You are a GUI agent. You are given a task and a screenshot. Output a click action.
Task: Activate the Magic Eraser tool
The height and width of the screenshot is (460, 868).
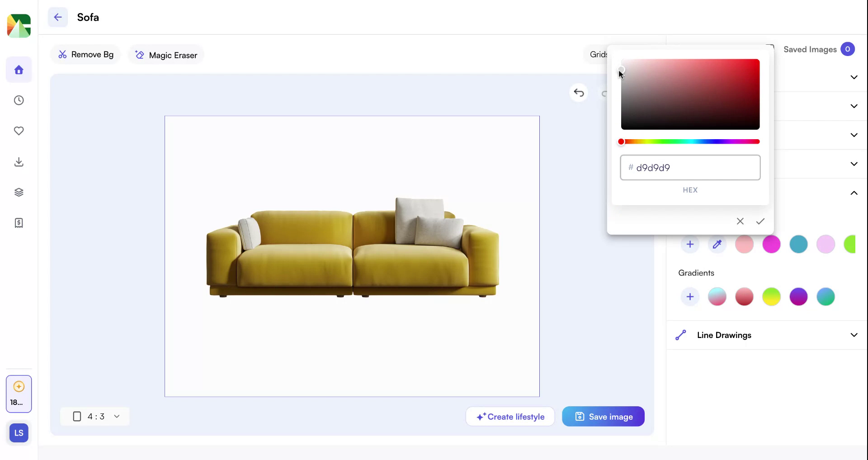point(165,55)
